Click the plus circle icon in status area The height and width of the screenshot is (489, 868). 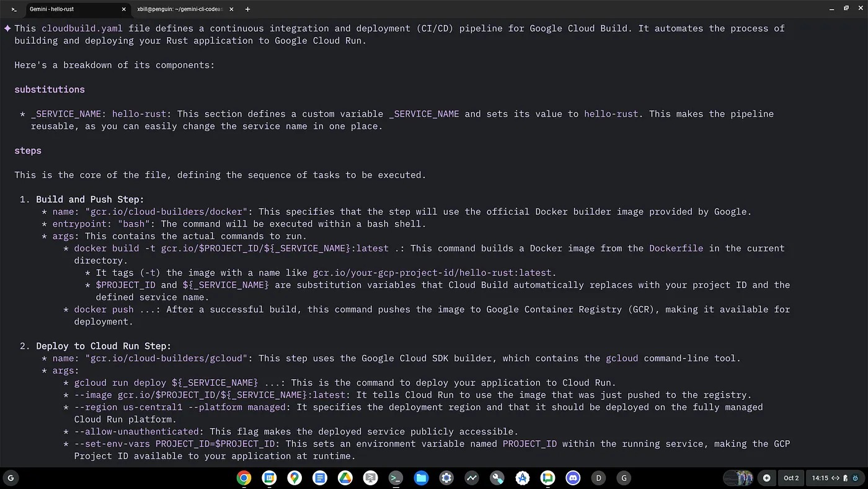pos(767,478)
